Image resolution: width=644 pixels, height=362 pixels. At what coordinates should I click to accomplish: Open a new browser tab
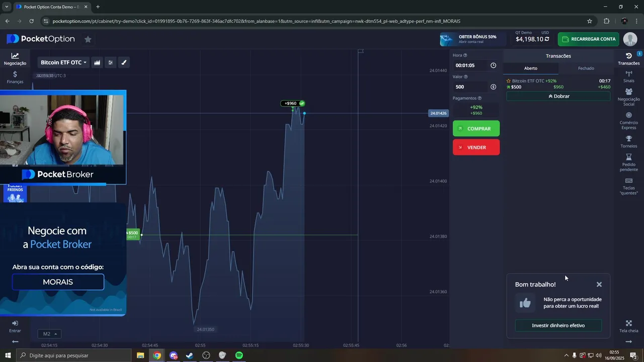click(98, 7)
